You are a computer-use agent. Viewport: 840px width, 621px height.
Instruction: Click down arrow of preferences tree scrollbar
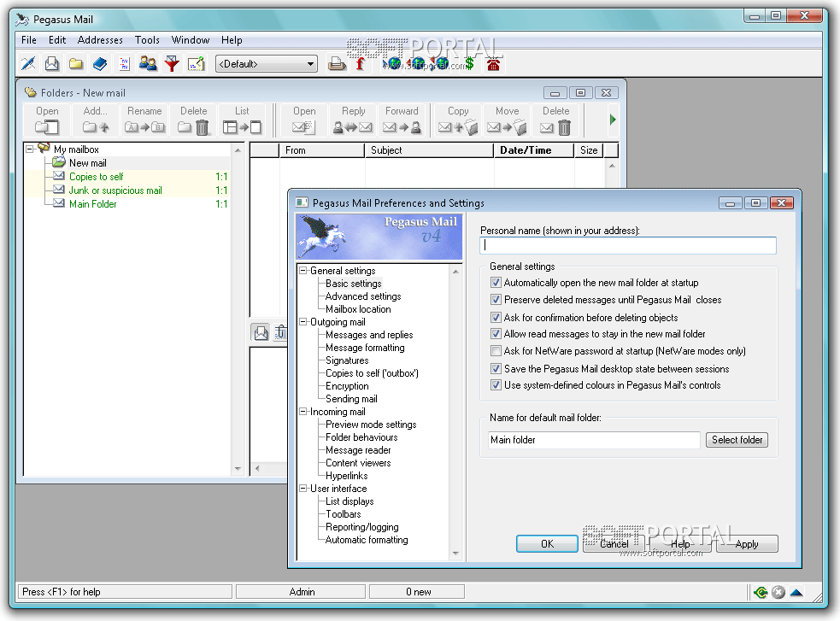455,553
